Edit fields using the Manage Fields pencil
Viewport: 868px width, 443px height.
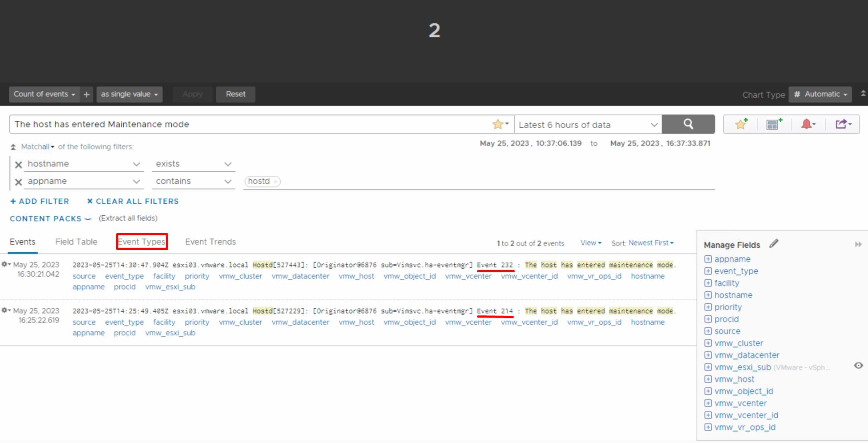(774, 244)
